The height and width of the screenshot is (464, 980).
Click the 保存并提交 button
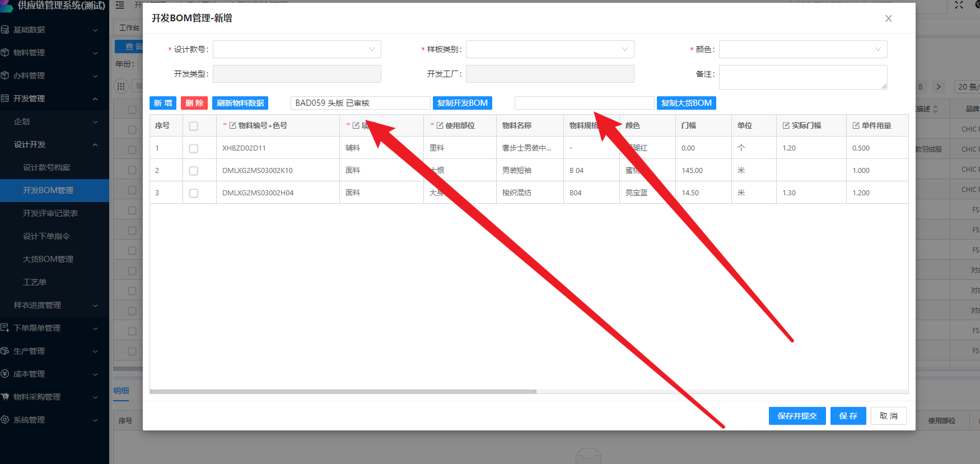click(797, 416)
